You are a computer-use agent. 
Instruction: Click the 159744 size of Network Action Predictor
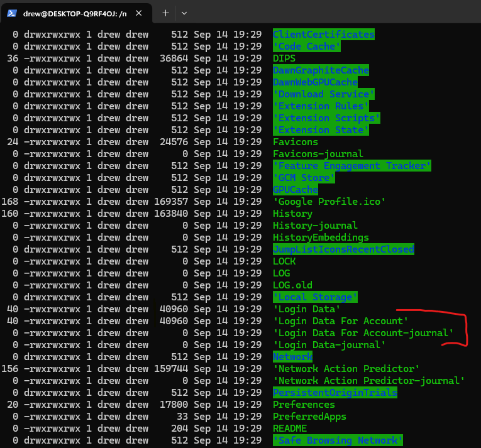(x=171, y=369)
